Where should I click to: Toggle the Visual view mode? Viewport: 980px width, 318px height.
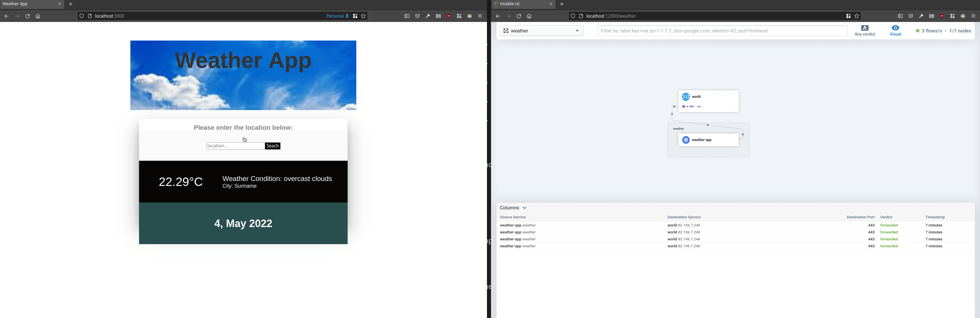click(x=895, y=31)
